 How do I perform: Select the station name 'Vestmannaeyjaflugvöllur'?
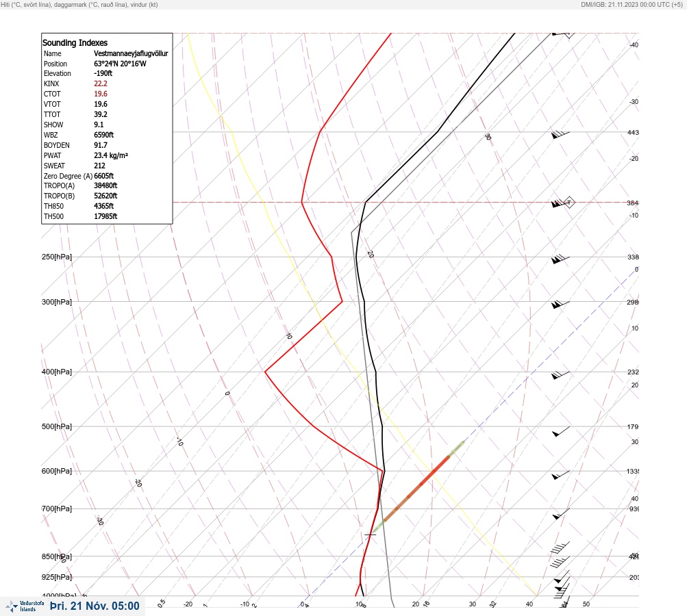pos(131,53)
